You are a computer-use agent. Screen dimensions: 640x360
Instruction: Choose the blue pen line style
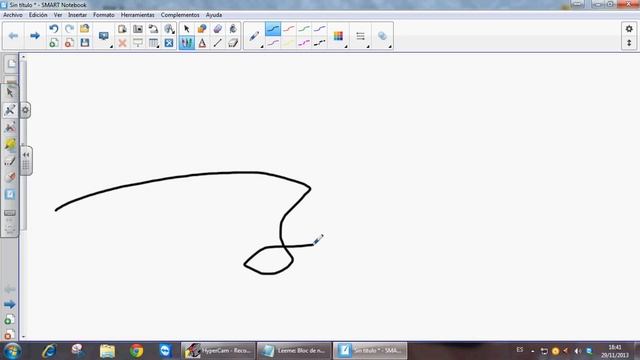[x=273, y=29]
